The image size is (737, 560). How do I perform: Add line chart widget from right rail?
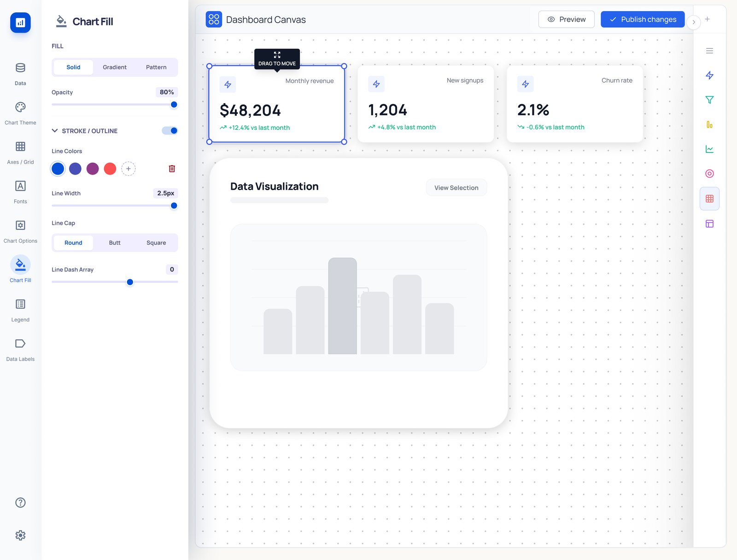(x=709, y=149)
